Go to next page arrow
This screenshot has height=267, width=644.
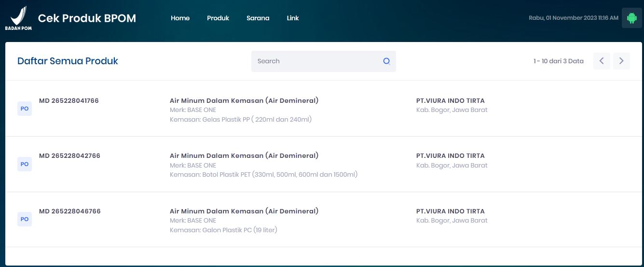click(621, 61)
